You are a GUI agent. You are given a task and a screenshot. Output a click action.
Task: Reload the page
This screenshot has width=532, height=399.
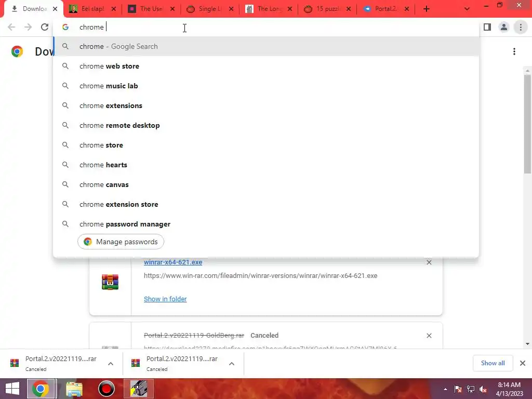pyautogui.click(x=45, y=27)
